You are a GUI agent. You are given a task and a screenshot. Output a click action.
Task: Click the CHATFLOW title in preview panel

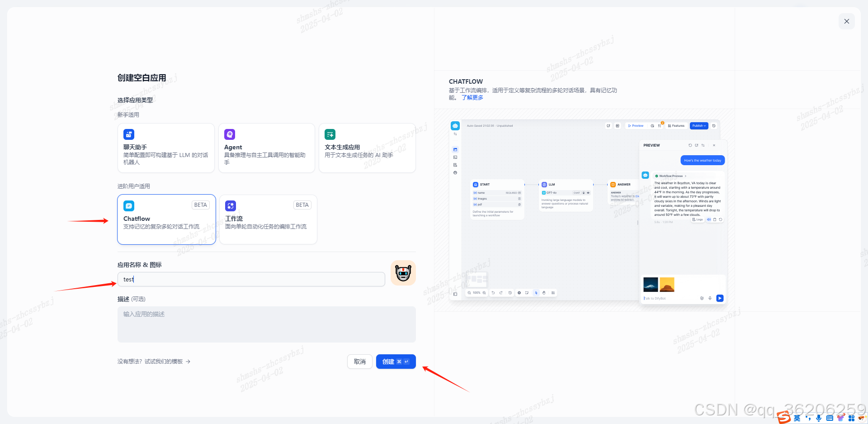pos(466,81)
